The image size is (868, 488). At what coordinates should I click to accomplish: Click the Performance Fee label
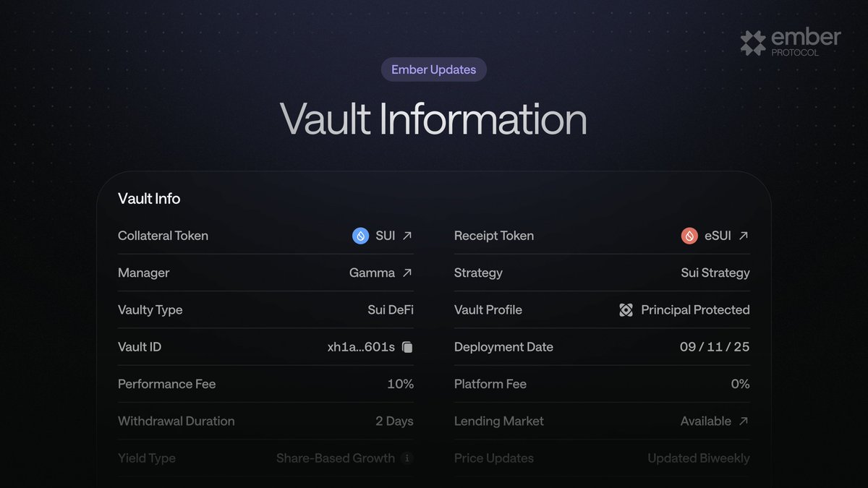167,384
